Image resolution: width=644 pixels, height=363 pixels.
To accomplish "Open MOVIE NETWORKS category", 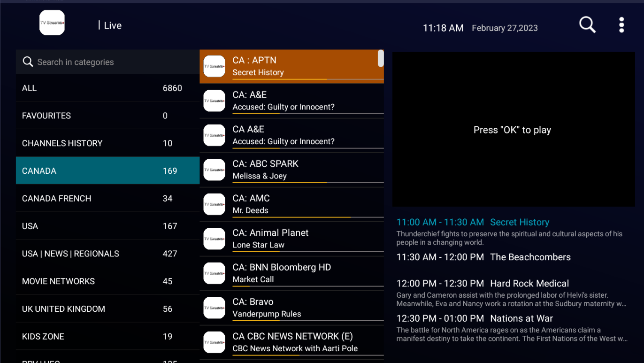I will pyautogui.click(x=108, y=281).
